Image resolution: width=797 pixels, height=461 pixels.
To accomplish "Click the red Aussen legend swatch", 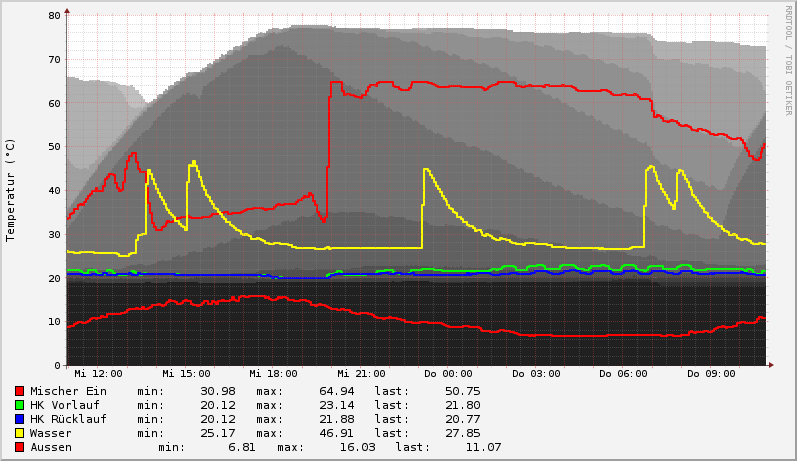I will [x=19, y=447].
